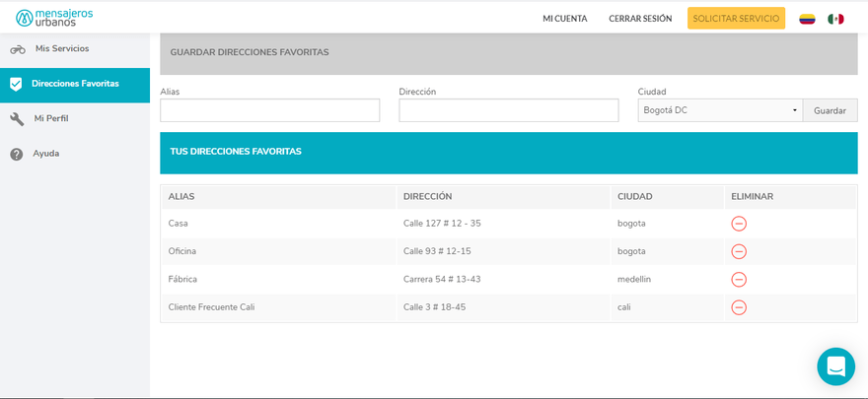Remove Cliente Frecuente Cali address
Image resolution: width=868 pixels, height=399 pixels.
click(x=739, y=307)
